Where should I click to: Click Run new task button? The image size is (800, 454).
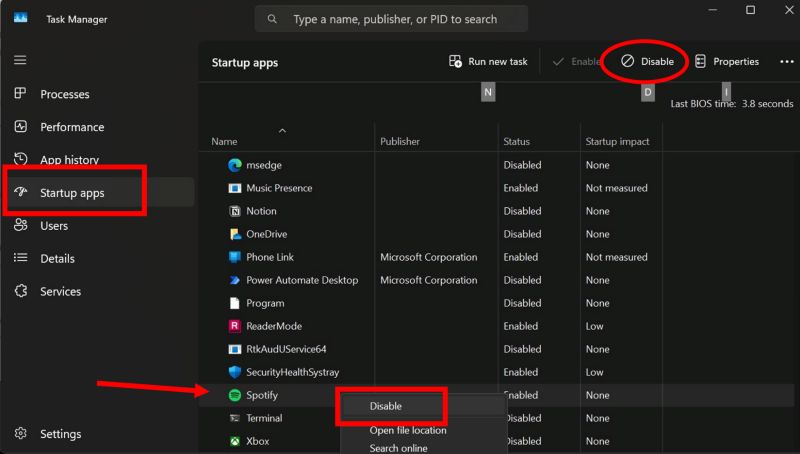(488, 62)
